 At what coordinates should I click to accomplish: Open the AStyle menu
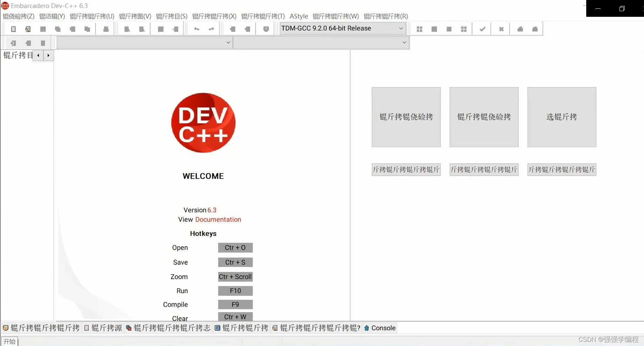point(299,16)
